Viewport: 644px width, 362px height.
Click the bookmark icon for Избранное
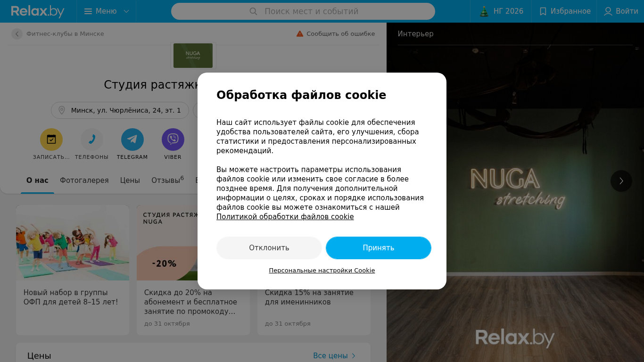[543, 11]
